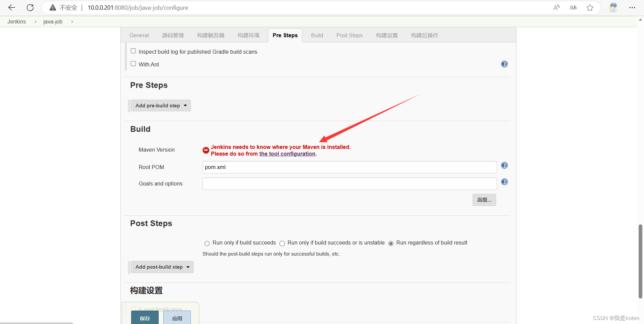Expand Jenkins breadcrumb arrow menu
Screen dimensions: 644x324
coord(36,21)
